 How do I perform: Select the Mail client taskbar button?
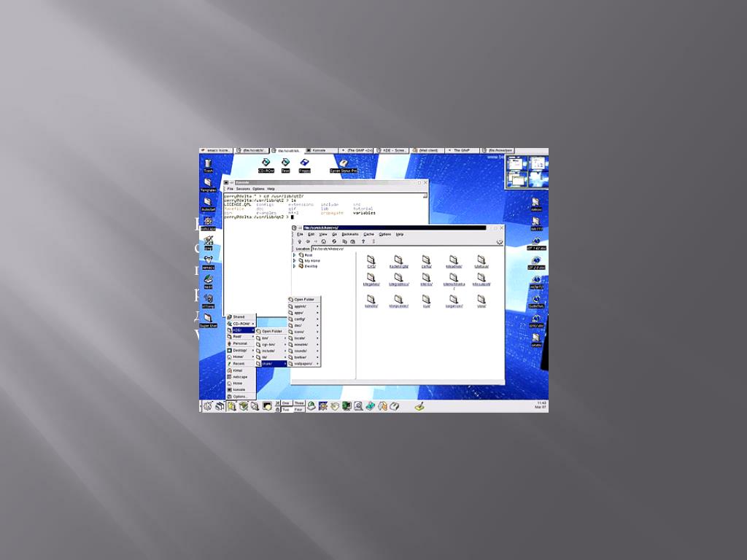(x=427, y=150)
